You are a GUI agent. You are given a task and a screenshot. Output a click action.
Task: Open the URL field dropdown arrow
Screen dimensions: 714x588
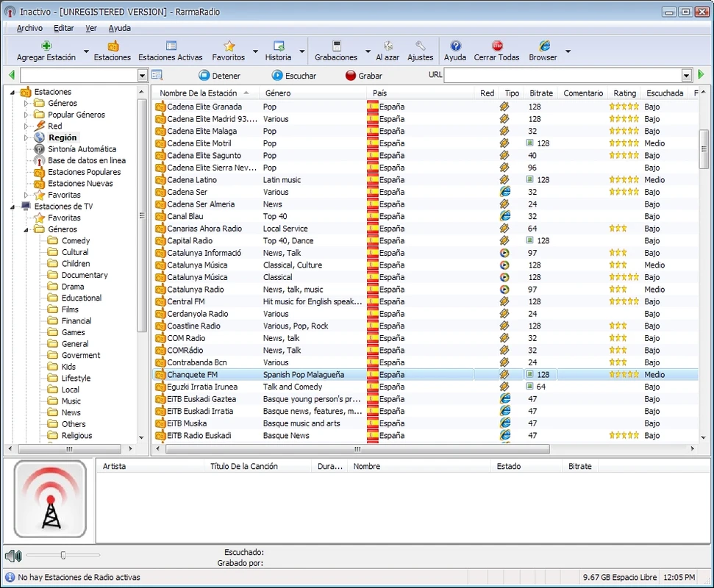tap(687, 76)
